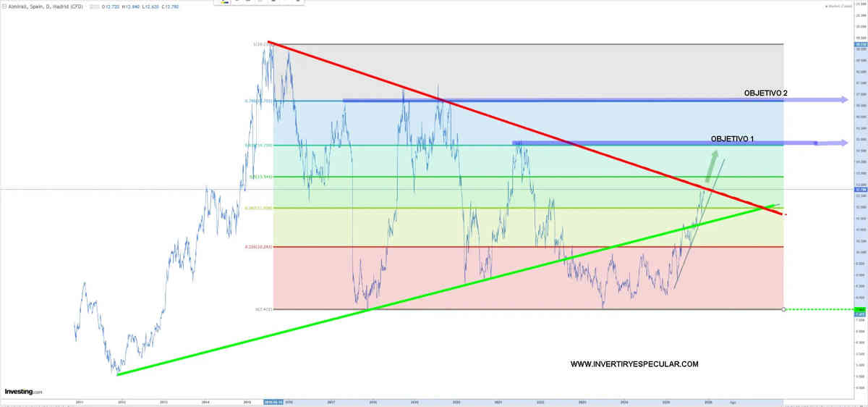Click the Market Closed status indicator
Viewport: 868px width, 407px height.
840,7
